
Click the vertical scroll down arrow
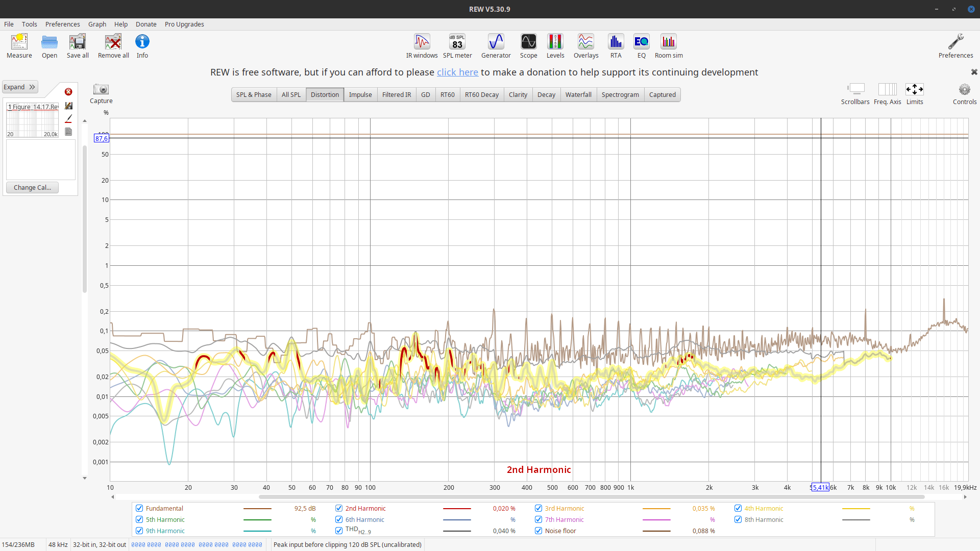(85, 478)
